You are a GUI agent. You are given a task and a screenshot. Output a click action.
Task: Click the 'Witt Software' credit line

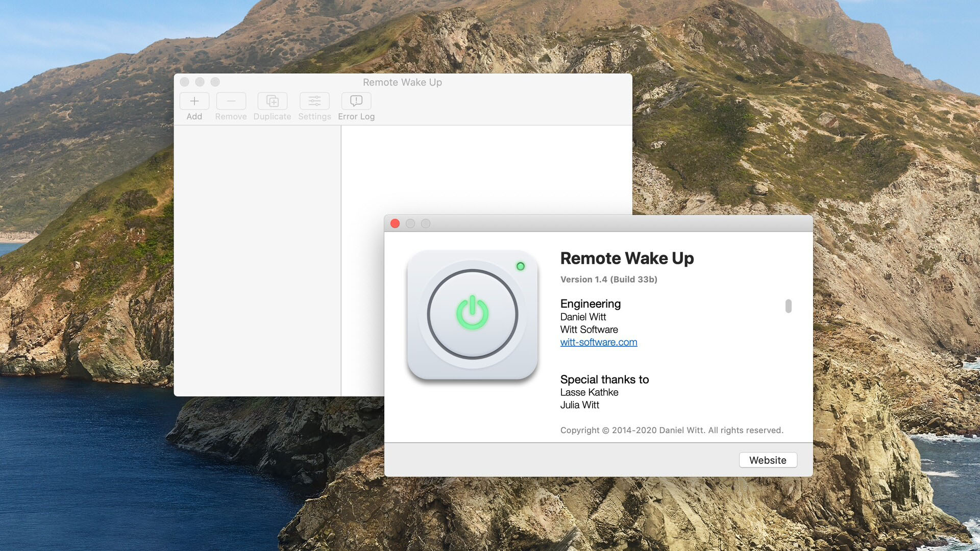589,330
